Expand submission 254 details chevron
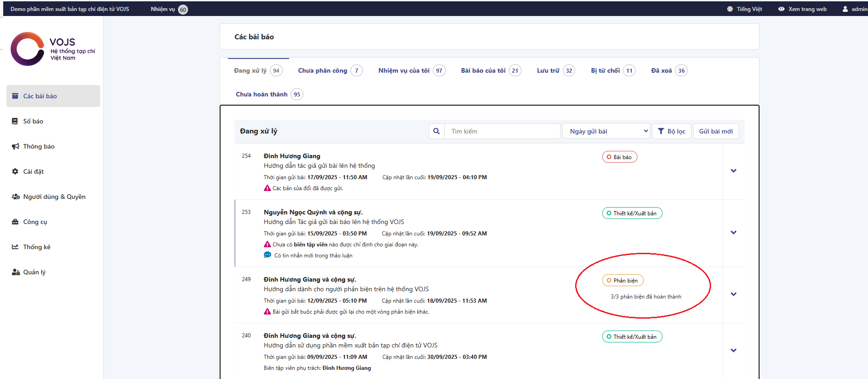The width and height of the screenshot is (868, 379). coord(733,171)
